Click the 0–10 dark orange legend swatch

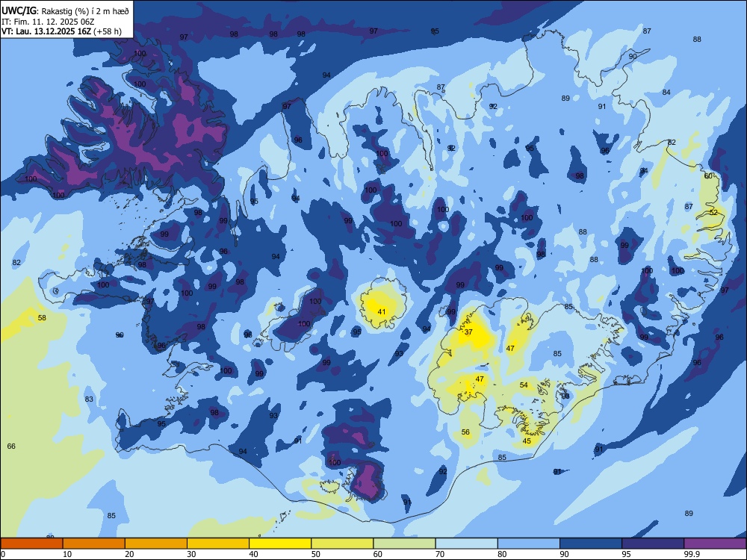(31, 544)
